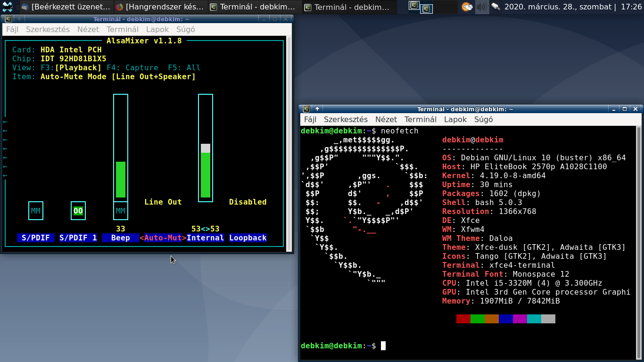Select the Loopback channel label

(x=248, y=238)
